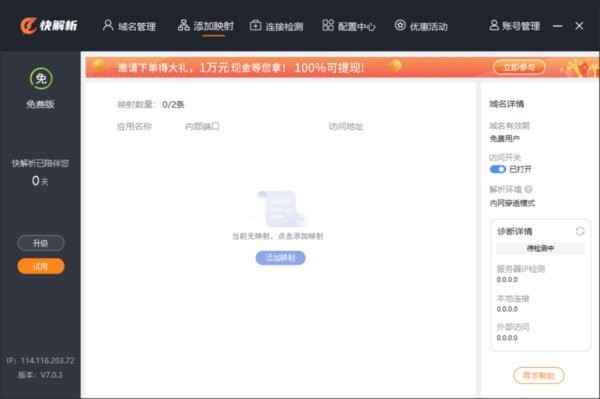600x399 pixels.
Task: Click the 添加映射 network icon
Action: (184, 25)
